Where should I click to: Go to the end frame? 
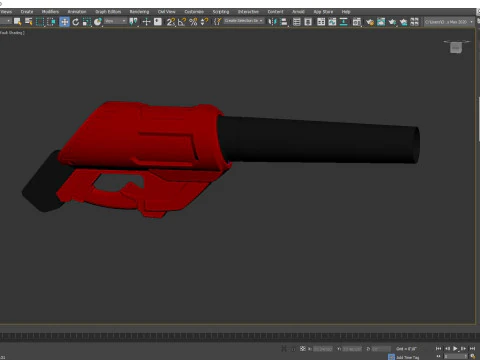point(472,348)
